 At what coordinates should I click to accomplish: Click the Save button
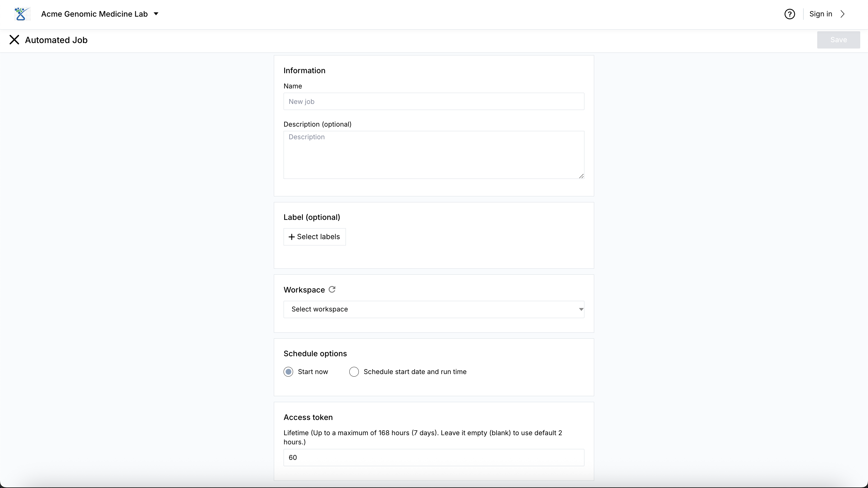tap(838, 40)
